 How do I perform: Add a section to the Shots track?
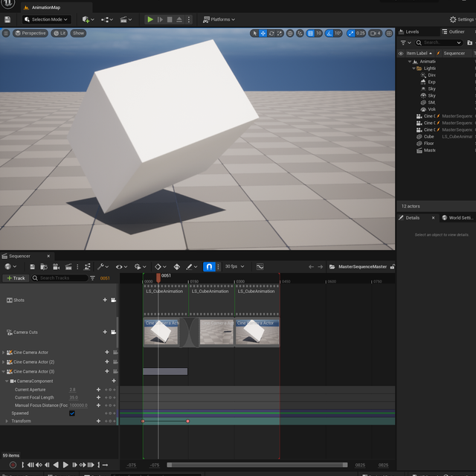(105, 300)
